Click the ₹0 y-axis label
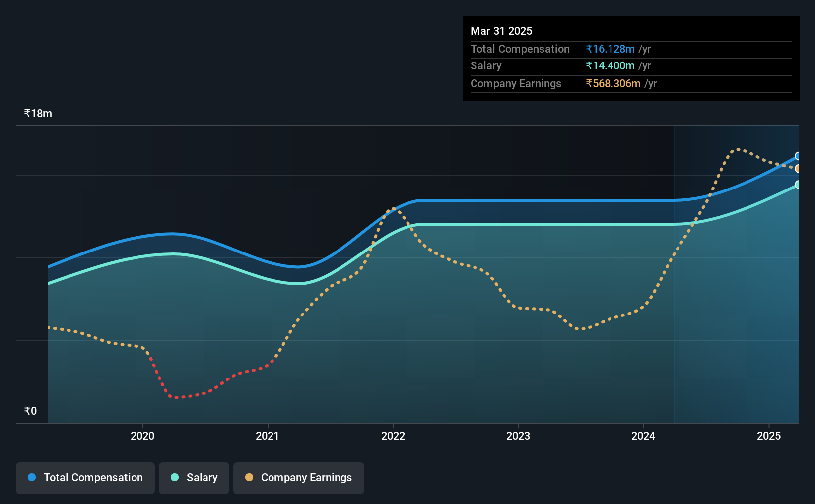The width and height of the screenshot is (815, 504). click(x=31, y=411)
